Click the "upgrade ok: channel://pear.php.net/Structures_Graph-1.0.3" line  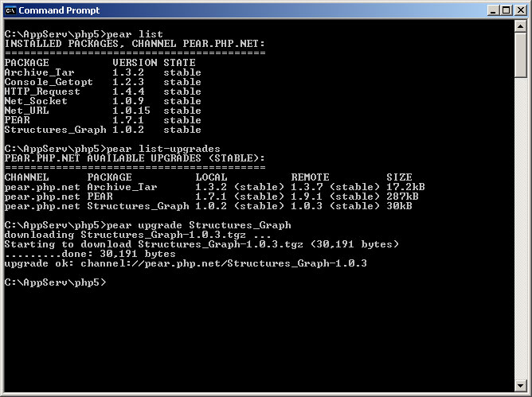(186, 263)
